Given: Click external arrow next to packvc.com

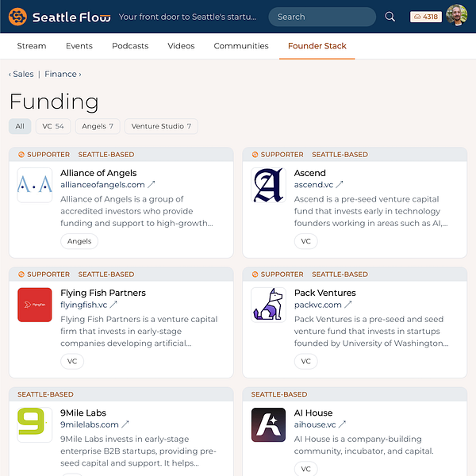Looking at the screenshot, I should [348, 304].
